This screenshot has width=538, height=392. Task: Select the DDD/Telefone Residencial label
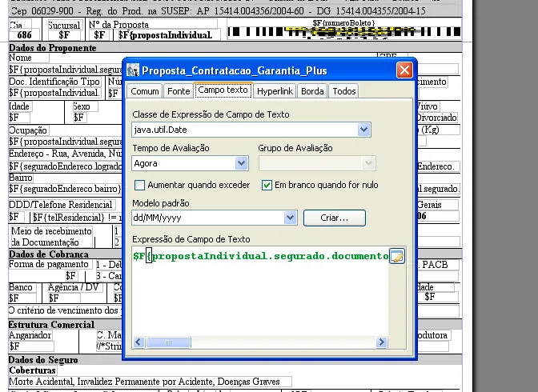(x=61, y=205)
